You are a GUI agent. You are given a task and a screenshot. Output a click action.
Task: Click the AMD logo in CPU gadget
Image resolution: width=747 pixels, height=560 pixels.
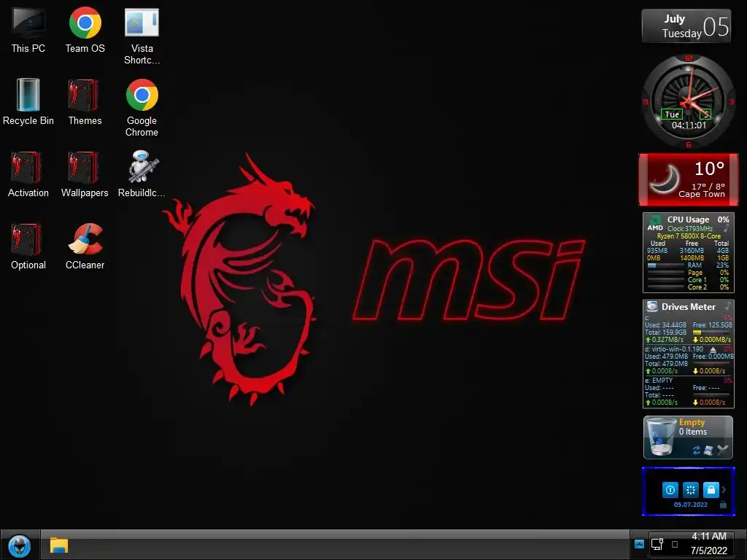(x=655, y=223)
